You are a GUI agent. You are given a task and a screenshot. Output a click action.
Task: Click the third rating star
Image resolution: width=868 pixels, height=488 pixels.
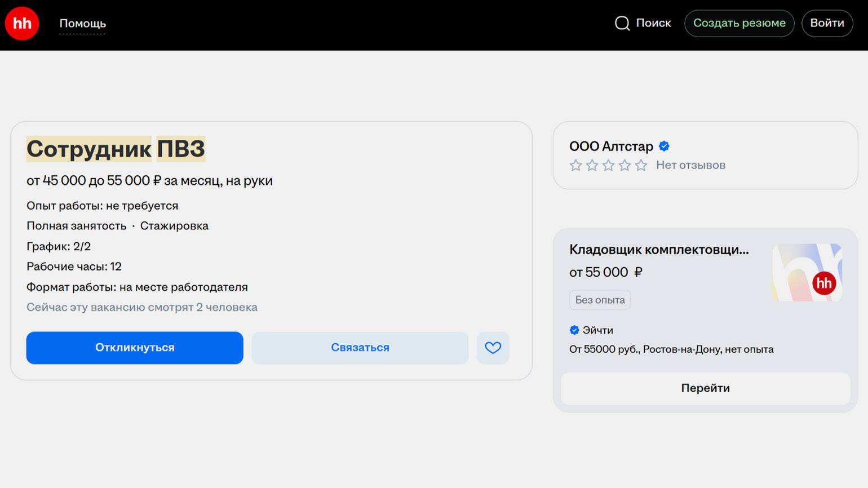608,165
